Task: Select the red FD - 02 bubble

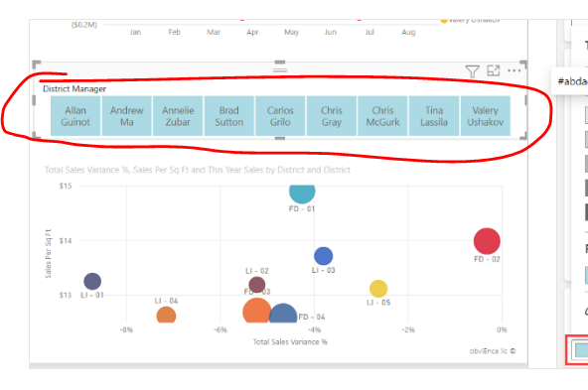Action: click(487, 241)
